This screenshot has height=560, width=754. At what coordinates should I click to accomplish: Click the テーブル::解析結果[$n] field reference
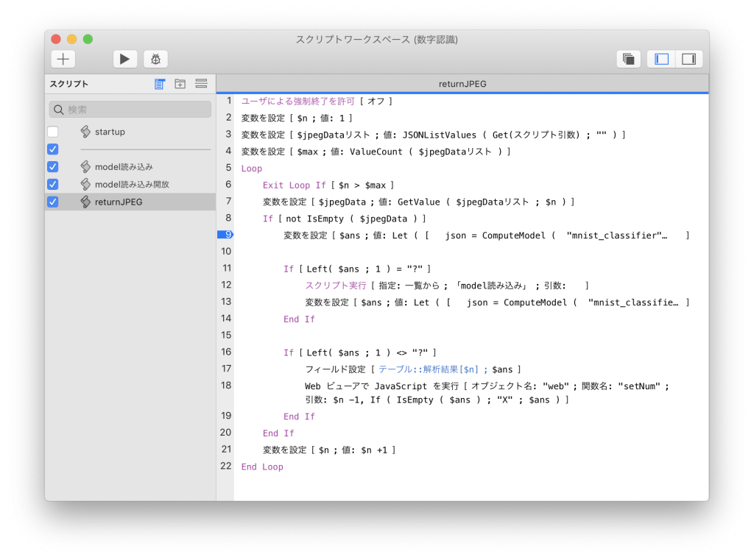tap(429, 369)
